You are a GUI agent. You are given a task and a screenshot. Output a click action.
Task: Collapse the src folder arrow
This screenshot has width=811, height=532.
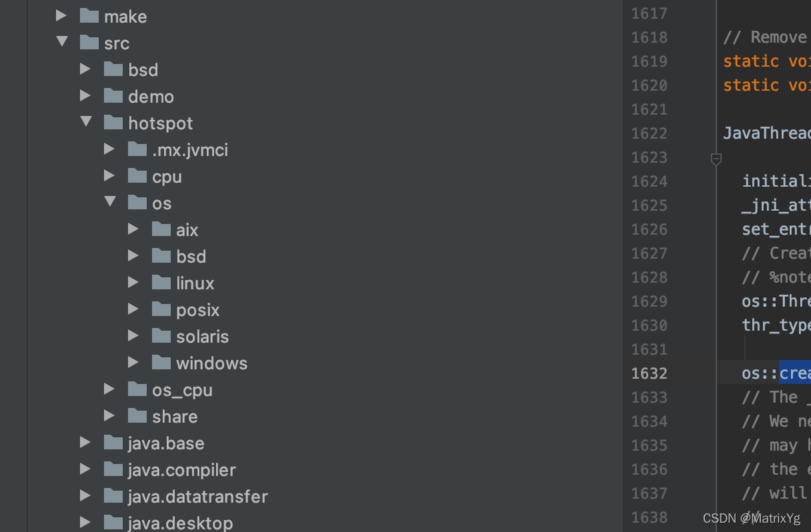pos(62,42)
